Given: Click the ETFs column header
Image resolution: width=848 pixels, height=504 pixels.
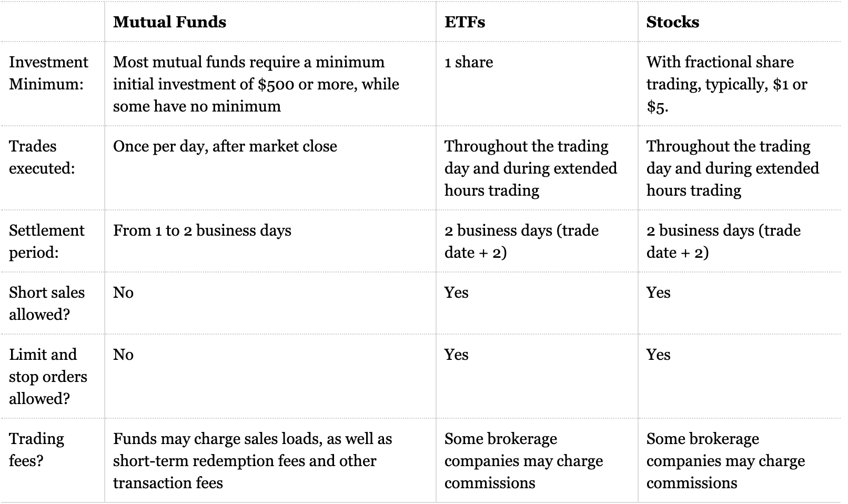Looking at the screenshot, I should [465, 22].
